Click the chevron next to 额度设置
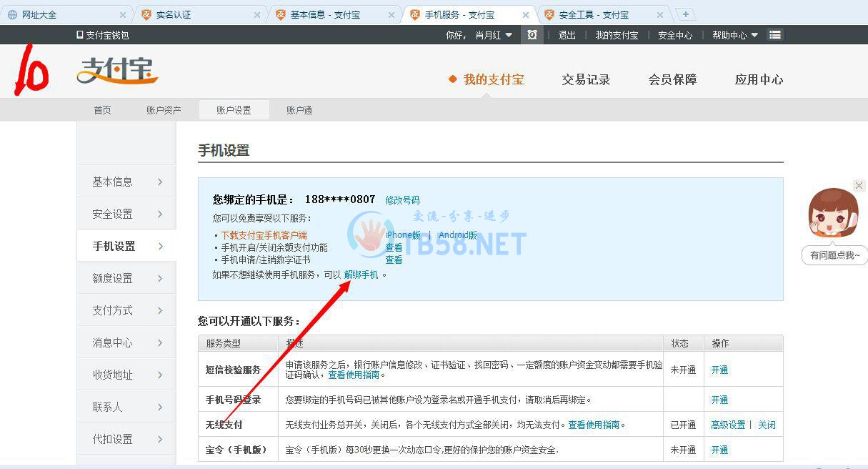 tap(160, 278)
